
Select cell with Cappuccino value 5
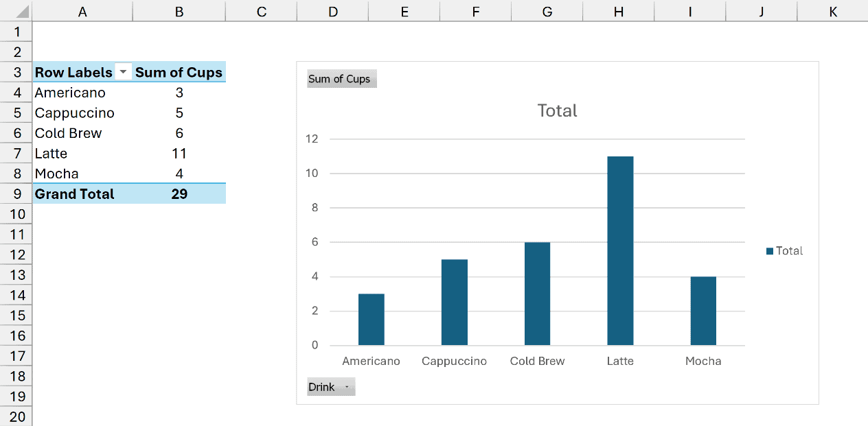(x=179, y=113)
